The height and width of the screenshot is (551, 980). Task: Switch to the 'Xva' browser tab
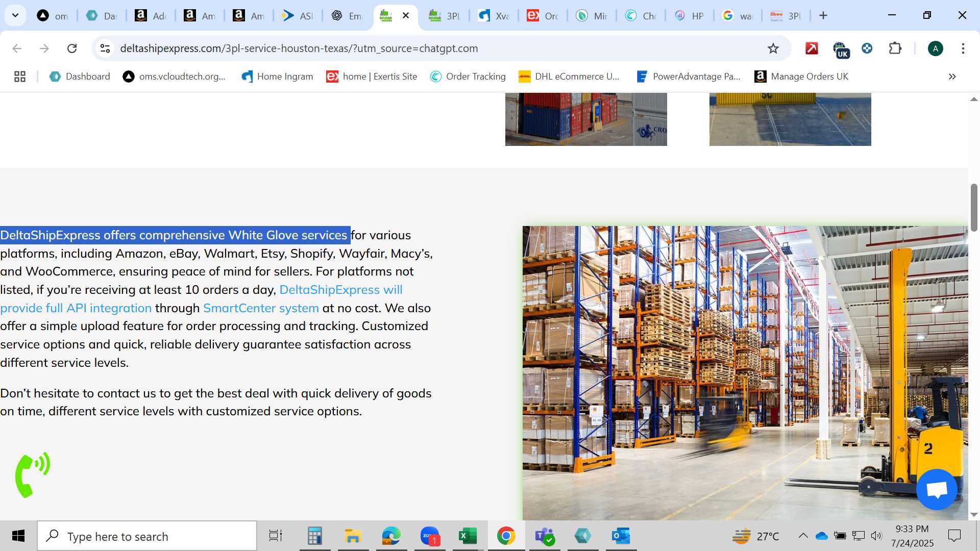pos(494,16)
